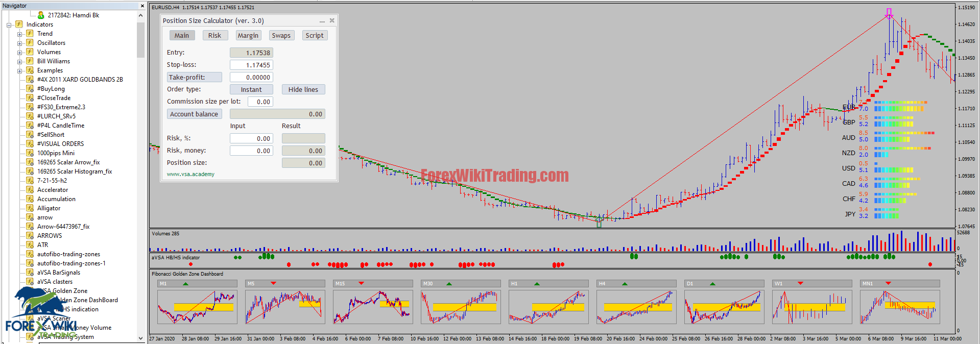Select the #LURCH_SRv5 indicator icon
This screenshot has height=344, width=980.
pos(30,116)
